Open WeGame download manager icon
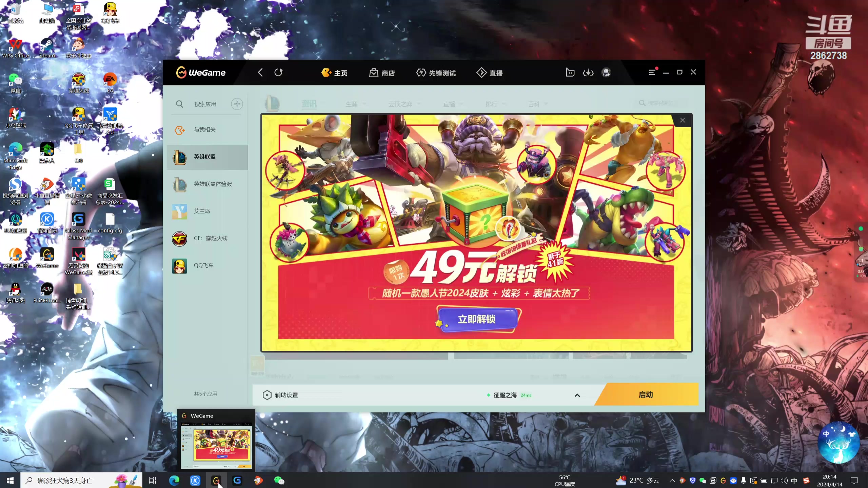Viewport: 868px width, 488px height. tap(588, 73)
